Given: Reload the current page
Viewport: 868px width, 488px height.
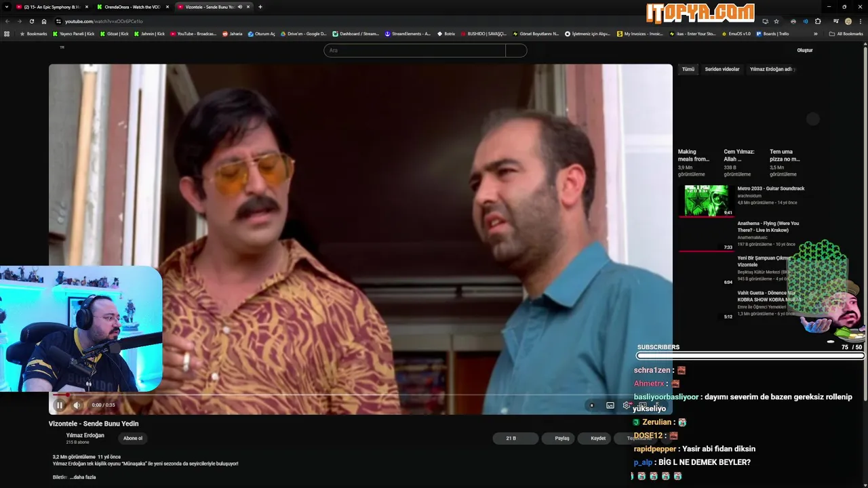Looking at the screenshot, I should [32, 21].
